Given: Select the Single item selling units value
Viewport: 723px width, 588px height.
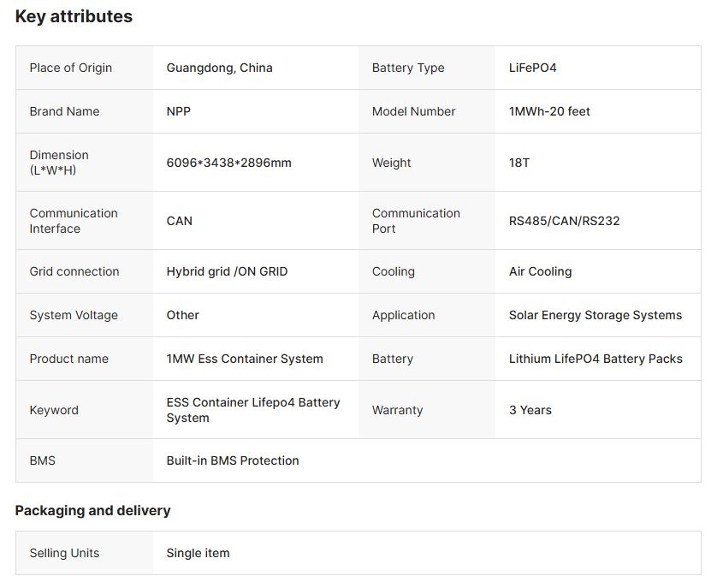Looking at the screenshot, I should pos(198,553).
